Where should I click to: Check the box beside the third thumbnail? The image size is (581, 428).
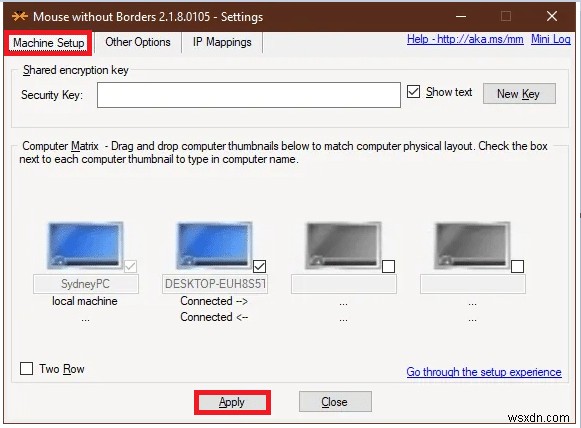coord(388,266)
